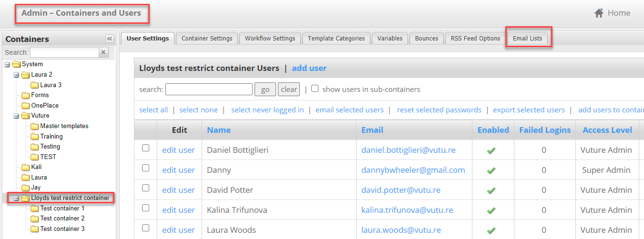Click the Kali folder icon
Screen dimensions: 644x239
tap(25, 167)
